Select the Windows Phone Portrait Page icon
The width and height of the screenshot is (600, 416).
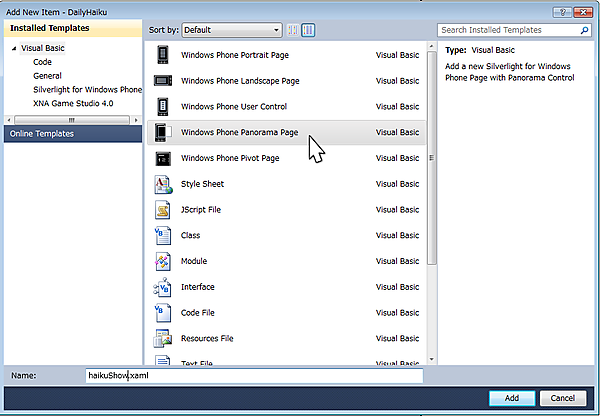(x=164, y=54)
